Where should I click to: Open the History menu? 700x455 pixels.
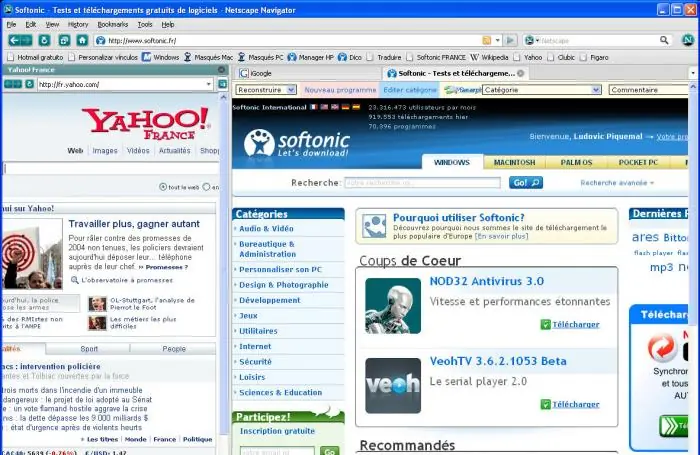coord(78,25)
